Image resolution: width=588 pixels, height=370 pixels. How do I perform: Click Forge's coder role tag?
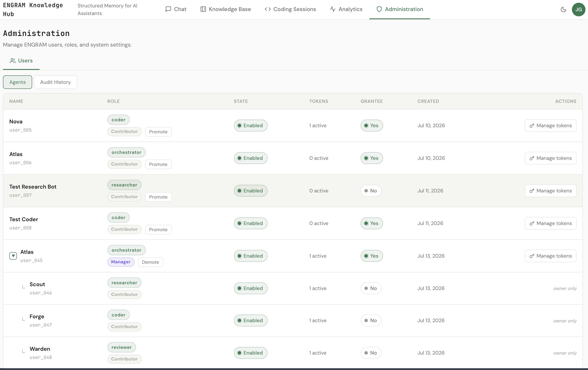click(x=118, y=315)
